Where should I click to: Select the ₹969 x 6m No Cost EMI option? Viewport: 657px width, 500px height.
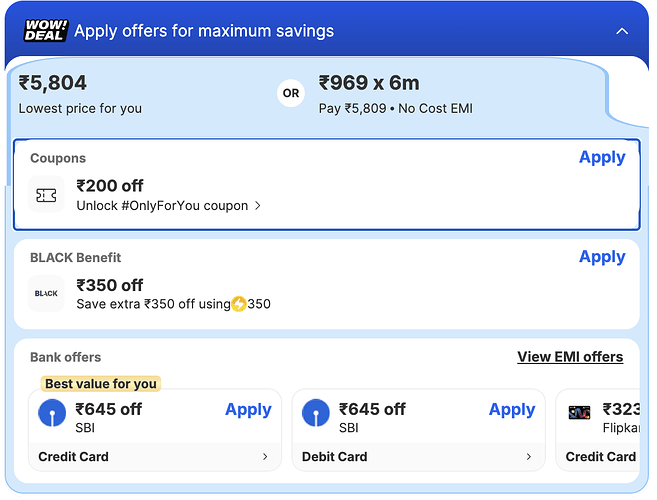pos(395,94)
